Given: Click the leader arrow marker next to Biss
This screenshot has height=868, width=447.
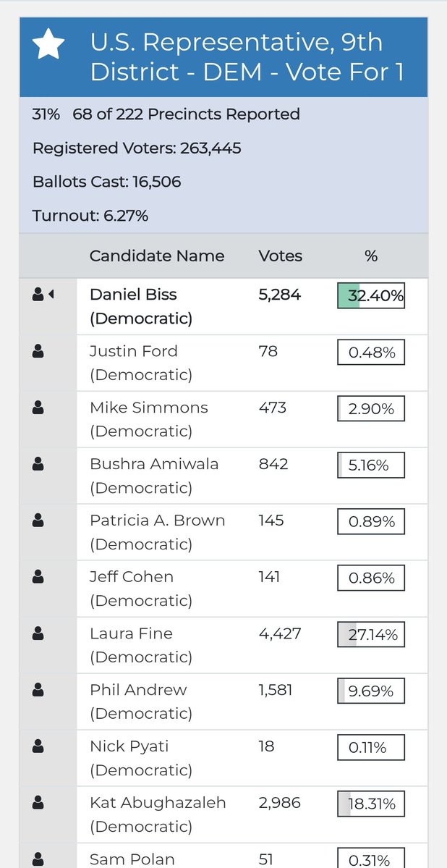Looking at the screenshot, I should [51, 295].
